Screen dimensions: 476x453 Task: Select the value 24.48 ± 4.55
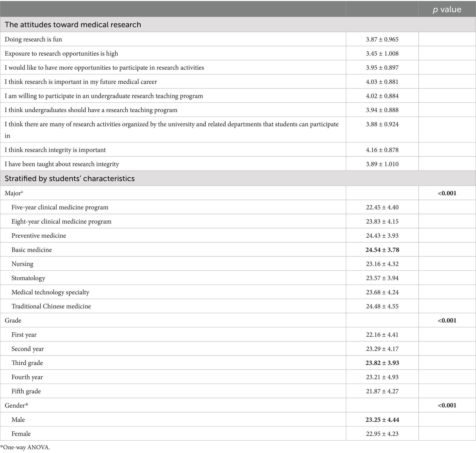click(x=382, y=306)
